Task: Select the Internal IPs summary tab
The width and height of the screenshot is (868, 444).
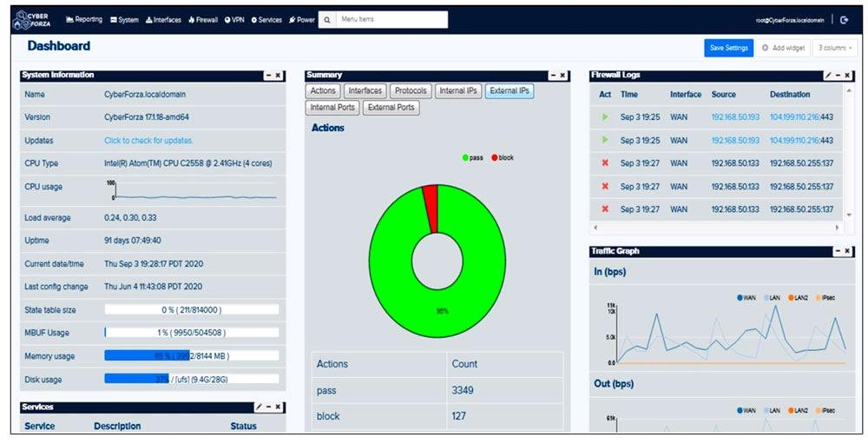Action: tap(457, 91)
